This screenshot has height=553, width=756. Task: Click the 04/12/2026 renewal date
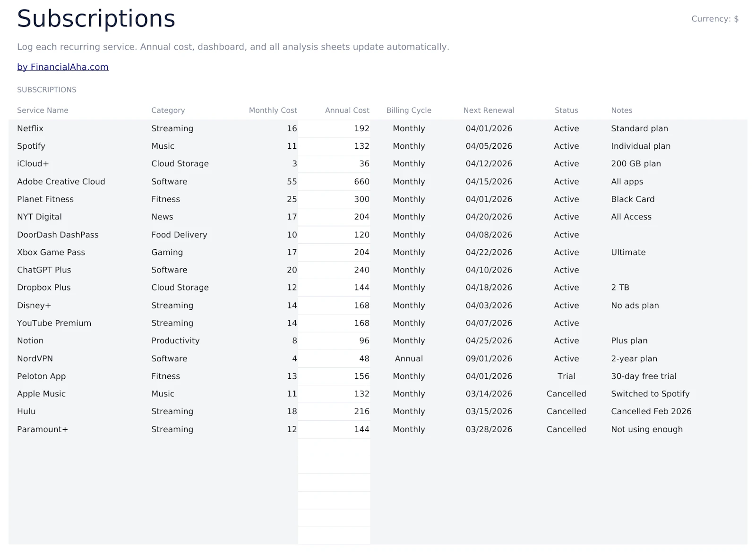489,163
